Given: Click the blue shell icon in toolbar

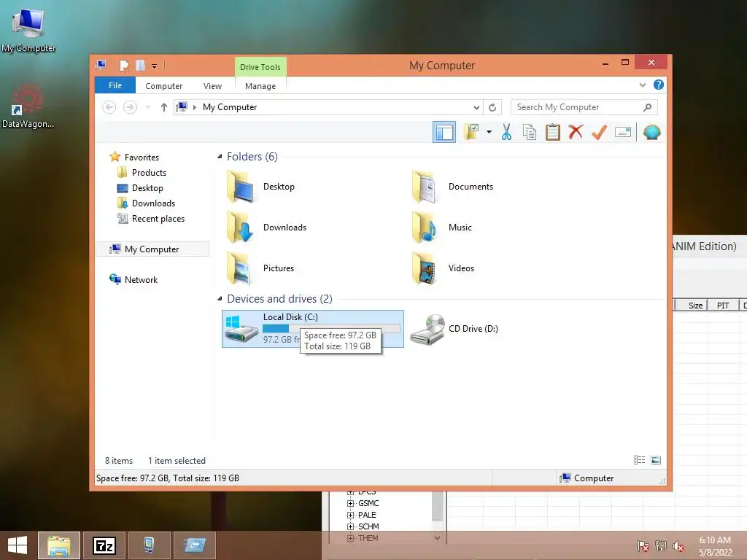Looking at the screenshot, I should point(651,132).
